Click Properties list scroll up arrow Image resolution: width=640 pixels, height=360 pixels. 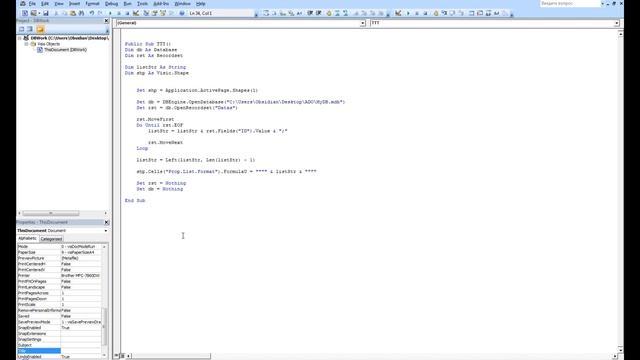[104, 247]
